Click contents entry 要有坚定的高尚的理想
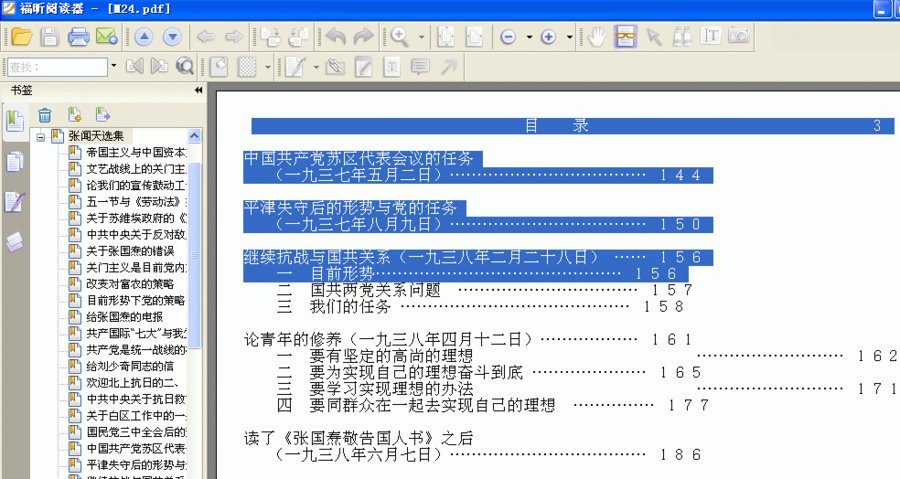900x479 pixels. [x=391, y=356]
